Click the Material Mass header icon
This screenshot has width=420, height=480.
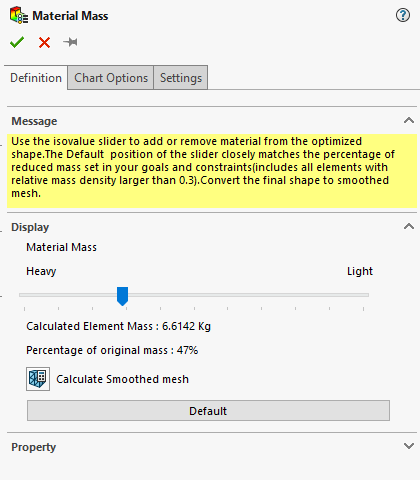tap(19, 16)
